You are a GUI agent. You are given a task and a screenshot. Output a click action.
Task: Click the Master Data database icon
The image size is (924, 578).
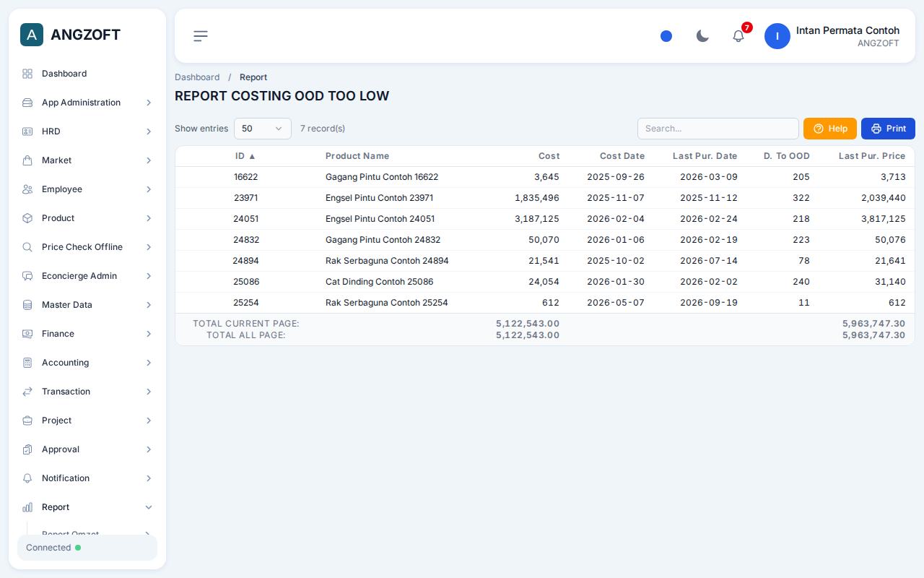(x=27, y=305)
